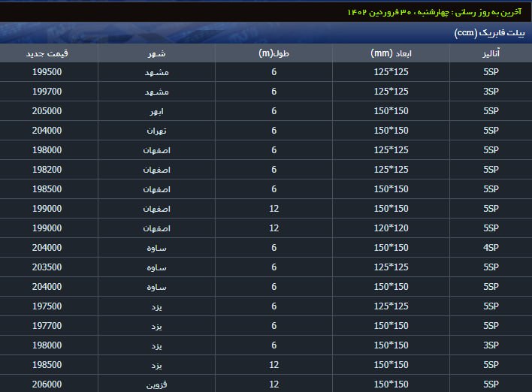532x392 pixels.
Task: Select price 198000 in the یزد row
Action: pyautogui.click(x=47, y=345)
